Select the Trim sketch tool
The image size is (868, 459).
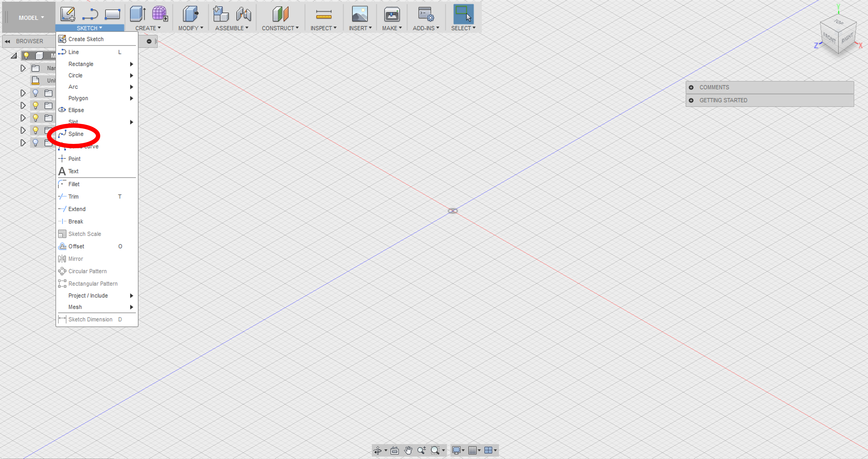coord(73,196)
